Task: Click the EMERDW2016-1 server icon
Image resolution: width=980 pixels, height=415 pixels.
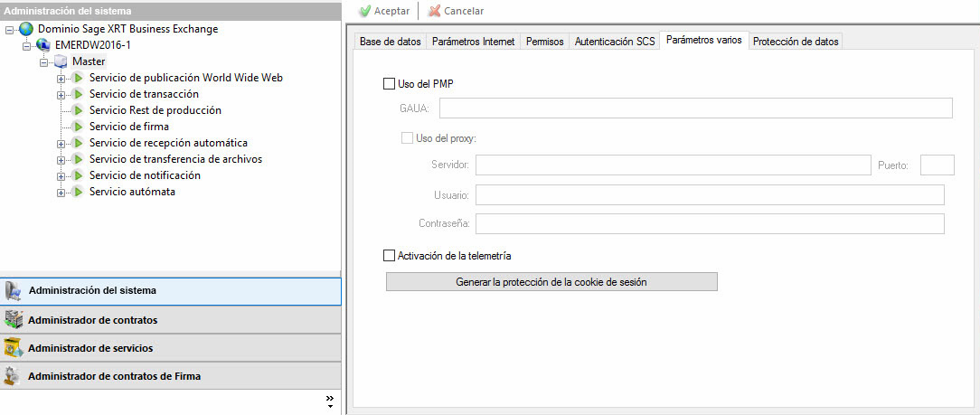Action: coord(43,45)
